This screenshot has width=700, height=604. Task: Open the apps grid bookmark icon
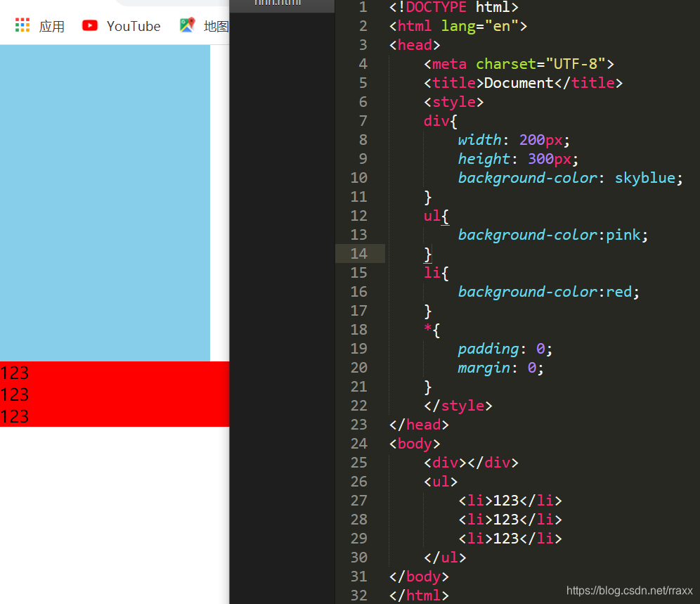click(22, 25)
